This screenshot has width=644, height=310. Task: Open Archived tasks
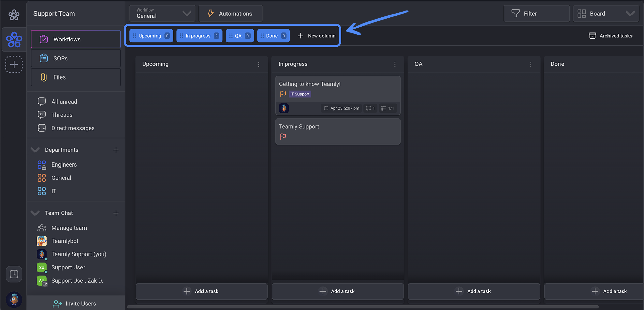coord(611,36)
